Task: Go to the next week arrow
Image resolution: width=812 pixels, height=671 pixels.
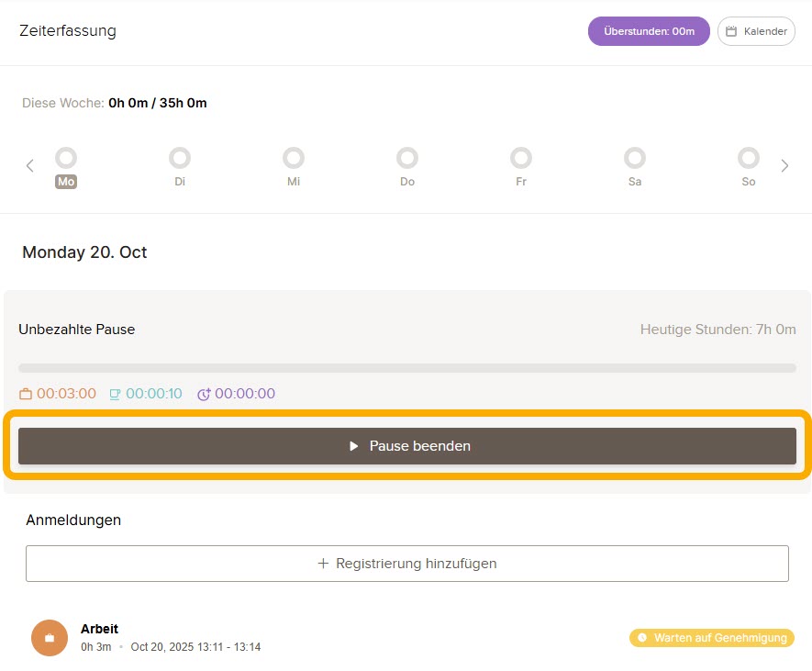Action: point(784,166)
